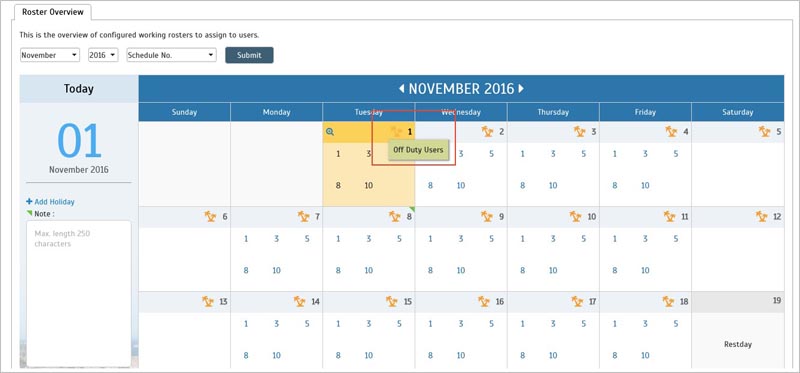The image size is (800, 373).
Task: Go to previous month arrow
Action: (x=402, y=89)
